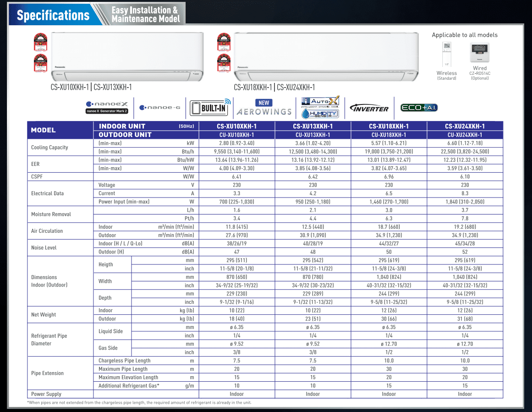Click the Cooling Capacity row label
Image resolution: width=532 pixels, height=412 pixels.
coord(49,147)
